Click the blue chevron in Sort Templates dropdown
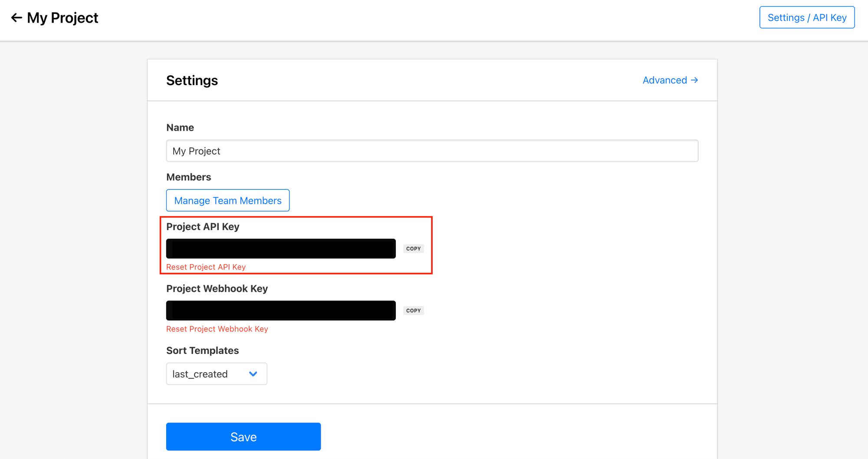This screenshot has width=868, height=459. click(x=253, y=374)
